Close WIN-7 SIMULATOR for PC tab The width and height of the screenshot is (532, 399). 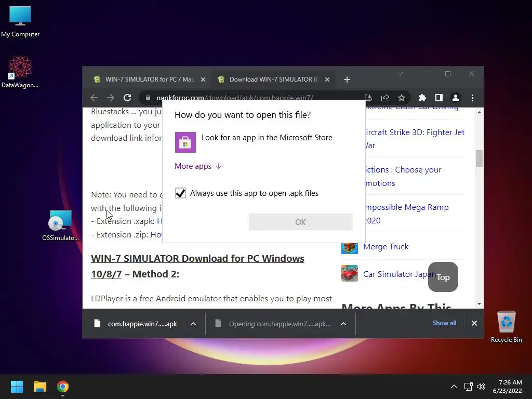(203, 79)
